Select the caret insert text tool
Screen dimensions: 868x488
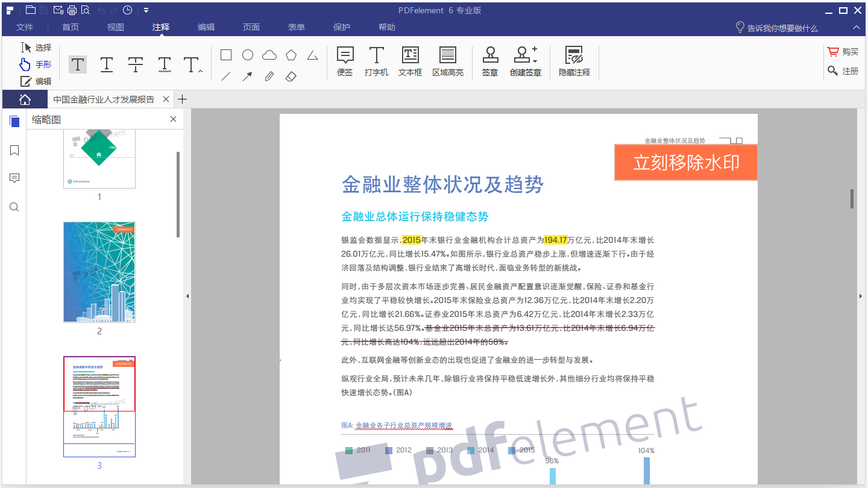[192, 64]
